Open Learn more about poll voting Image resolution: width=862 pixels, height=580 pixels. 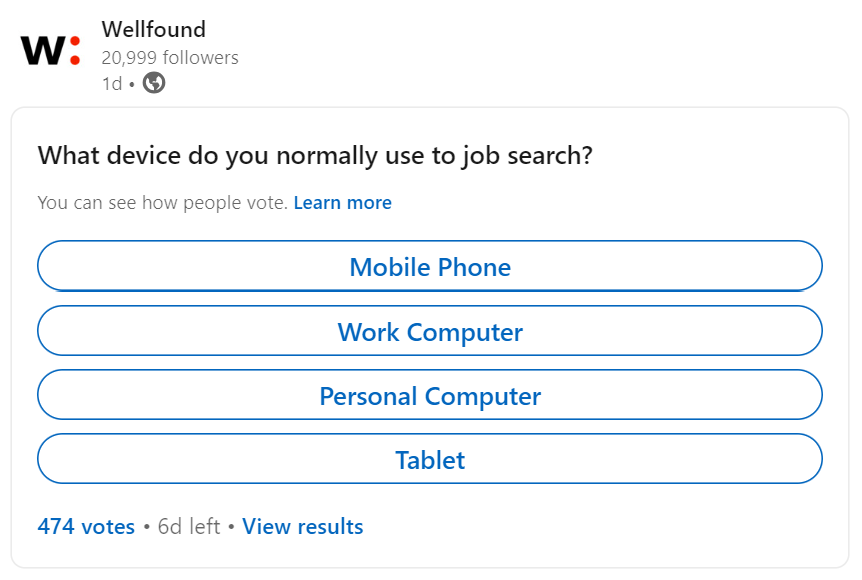tap(342, 203)
